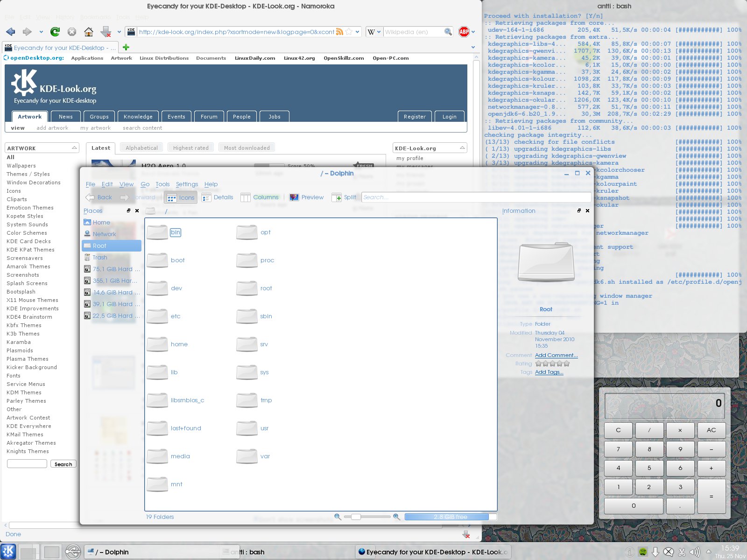Open the clipboard scissors tray icon
This screenshot has width=747, height=560.
682,552
